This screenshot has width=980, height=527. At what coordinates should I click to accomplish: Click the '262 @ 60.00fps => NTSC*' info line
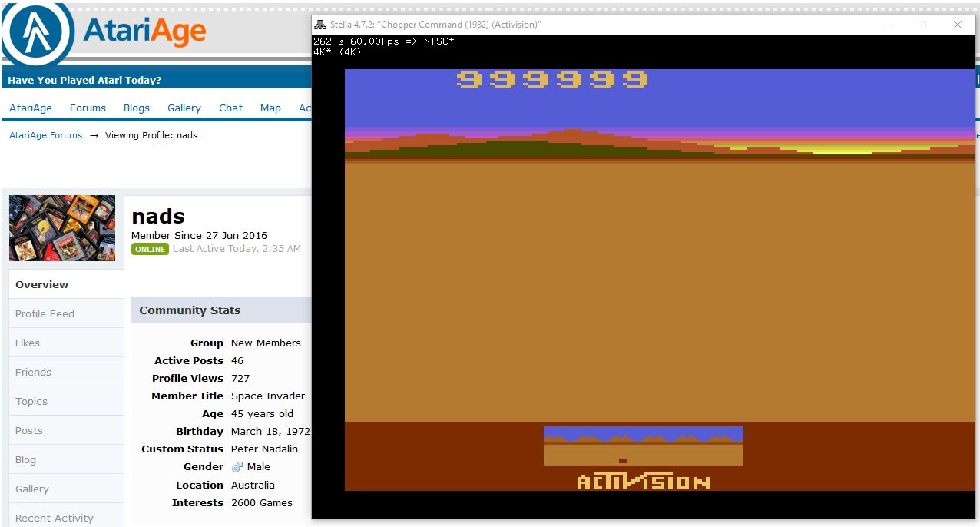[x=383, y=41]
